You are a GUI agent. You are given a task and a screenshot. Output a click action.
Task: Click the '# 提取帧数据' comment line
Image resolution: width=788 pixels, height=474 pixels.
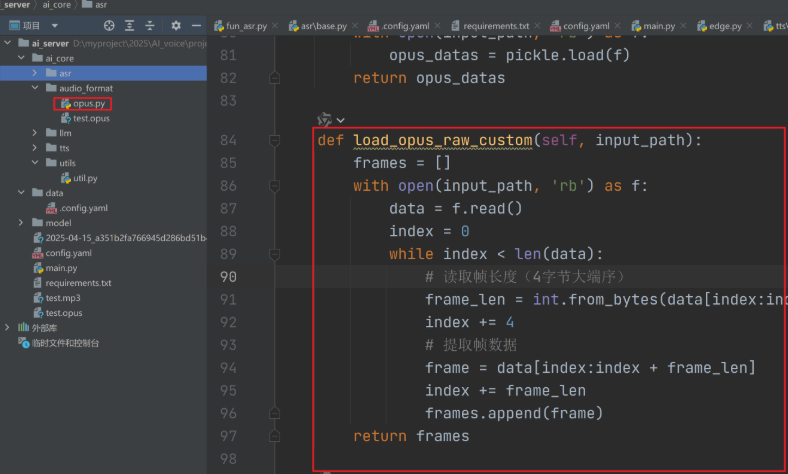[471, 345]
